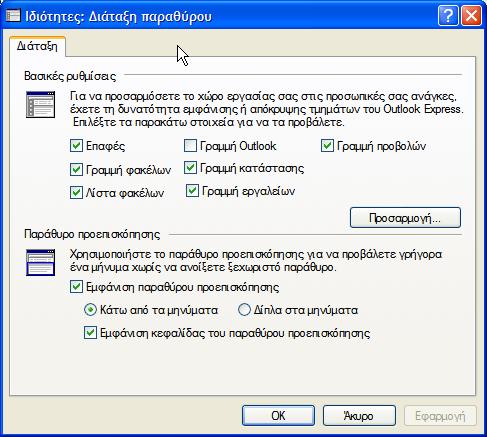
Task: Toggle the Γραμμή κατάστασης checkbox
Action: click(x=190, y=168)
